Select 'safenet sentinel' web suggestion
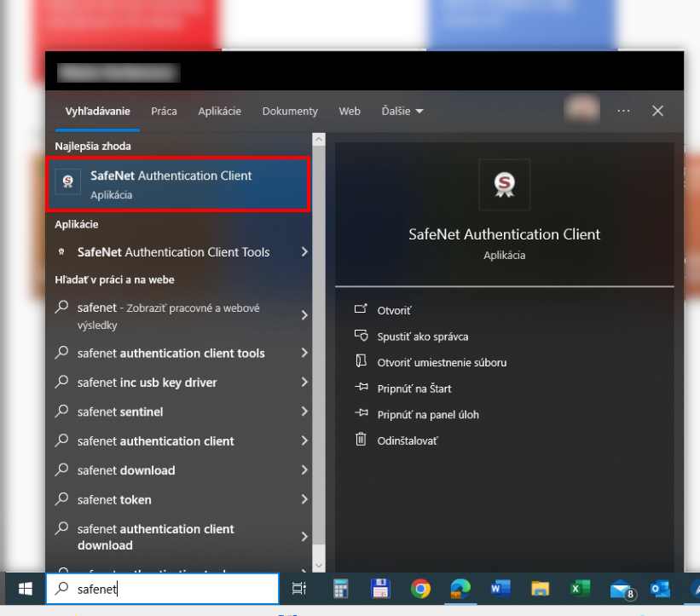Image resolution: width=700 pixels, height=616 pixels. pyautogui.click(x=120, y=412)
